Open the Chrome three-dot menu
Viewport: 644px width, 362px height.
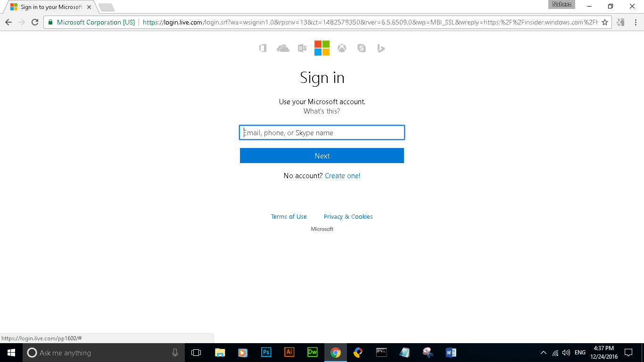point(635,22)
